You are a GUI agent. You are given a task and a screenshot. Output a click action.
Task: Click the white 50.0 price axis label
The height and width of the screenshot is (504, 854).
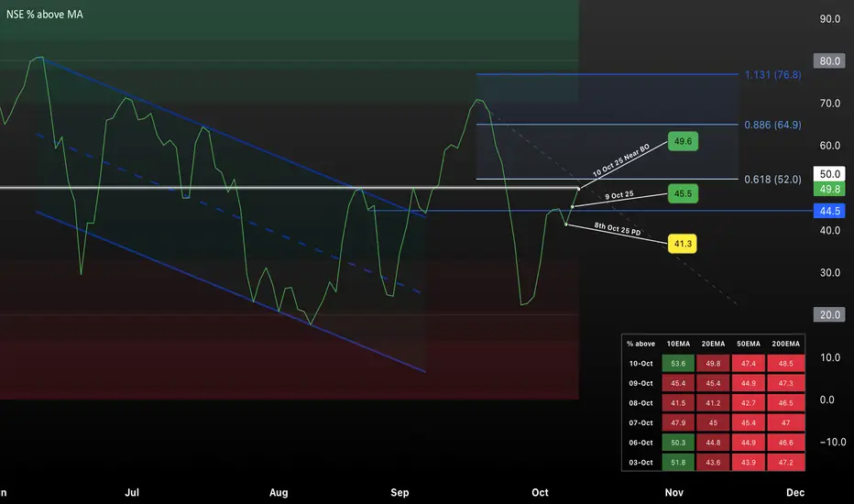point(829,174)
